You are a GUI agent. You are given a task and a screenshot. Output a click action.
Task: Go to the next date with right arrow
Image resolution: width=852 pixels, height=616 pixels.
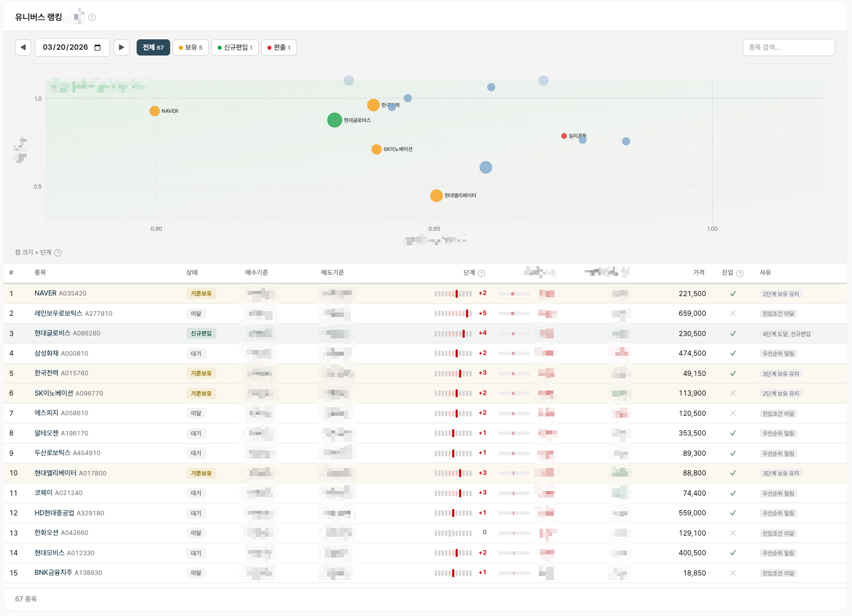point(121,47)
